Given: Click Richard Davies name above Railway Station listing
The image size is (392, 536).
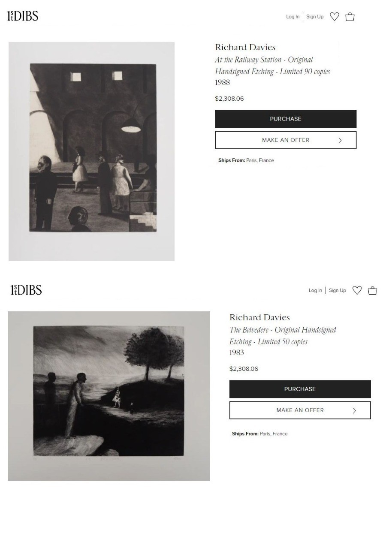Looking at the screenshot, I should pos(245,47).
